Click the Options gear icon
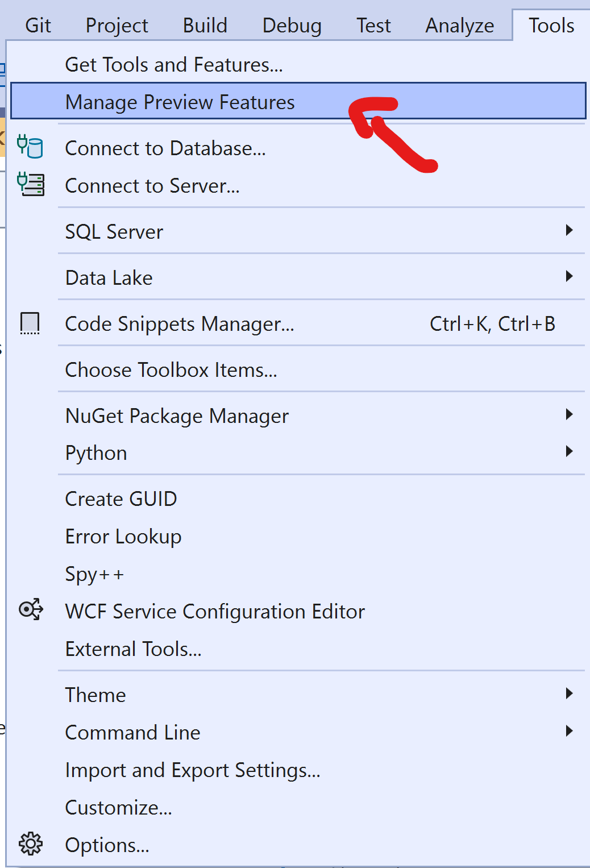Viewport: 590px width, 868px height. [31, 844]
